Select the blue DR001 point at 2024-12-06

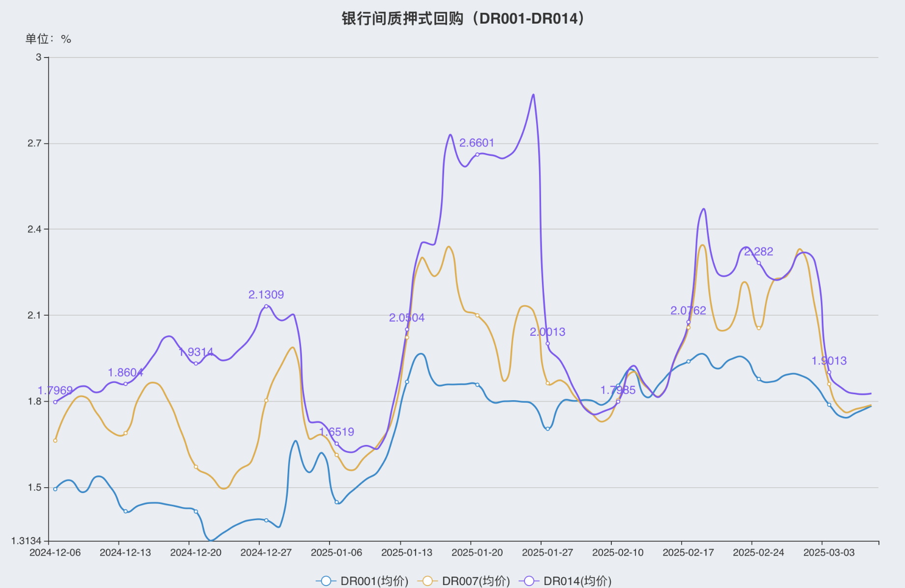point(55,489)
